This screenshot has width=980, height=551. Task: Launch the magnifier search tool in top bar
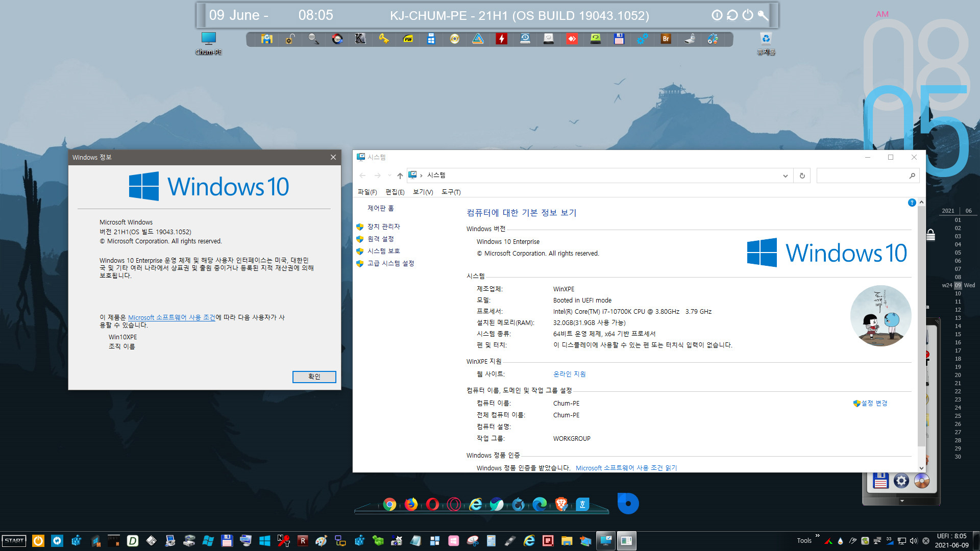[313, 39]
